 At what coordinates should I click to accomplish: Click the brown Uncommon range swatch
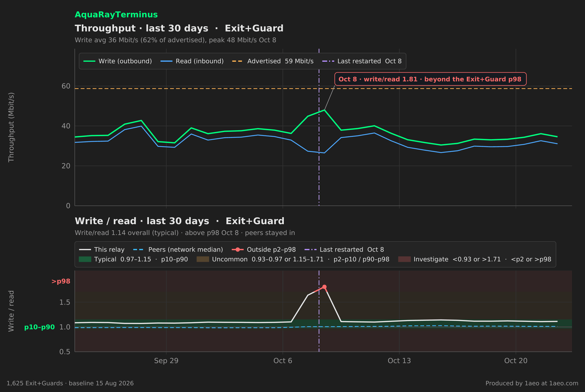click(203, 259)
